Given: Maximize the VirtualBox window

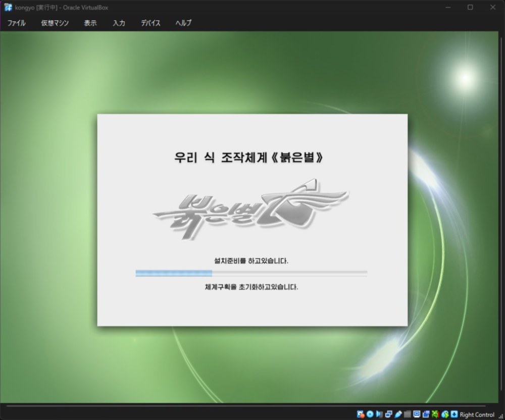Looking at the screenshot, I should pos(470,7).
